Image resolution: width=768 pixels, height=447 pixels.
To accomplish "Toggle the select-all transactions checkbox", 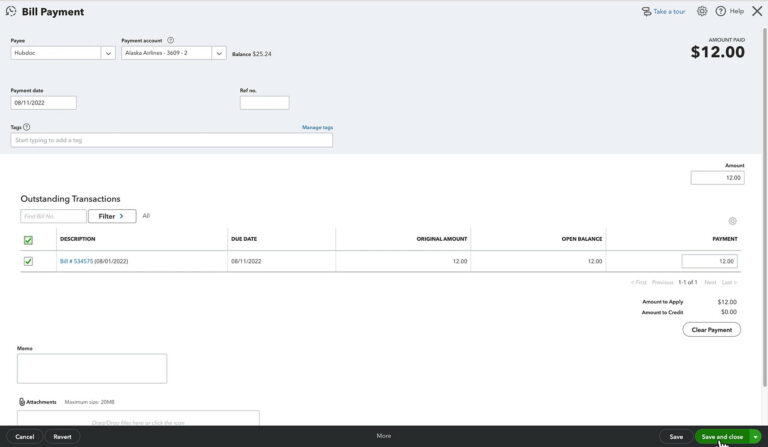I will 28,240.
